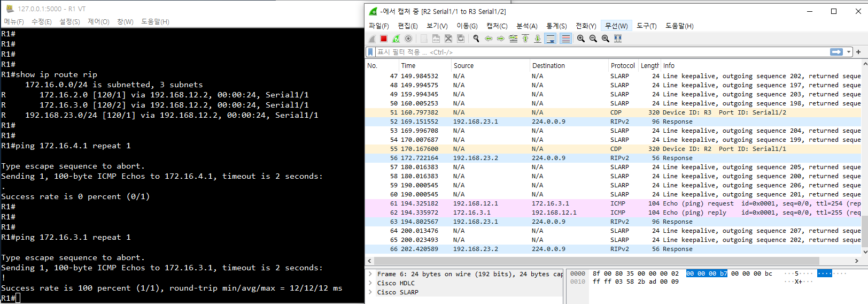Sort packets by Info column header
868x304 pixels.
pyautogui.click(x=761, y=65)
